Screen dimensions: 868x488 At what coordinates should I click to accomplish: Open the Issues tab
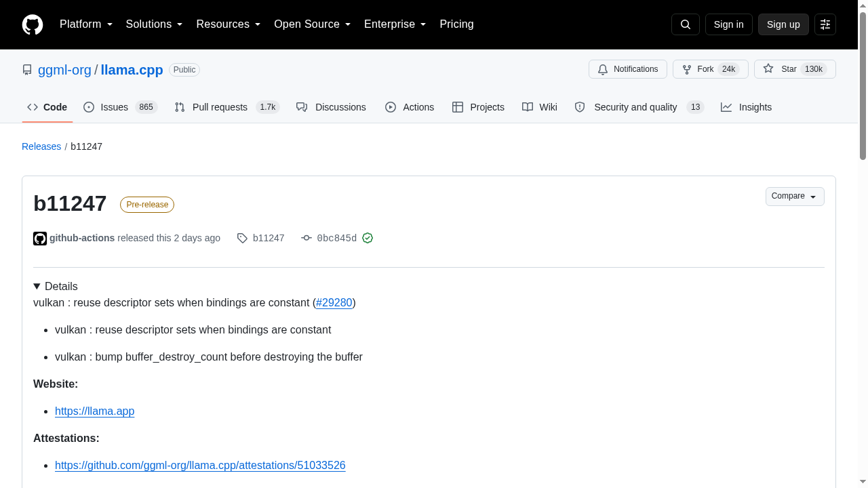120,107
